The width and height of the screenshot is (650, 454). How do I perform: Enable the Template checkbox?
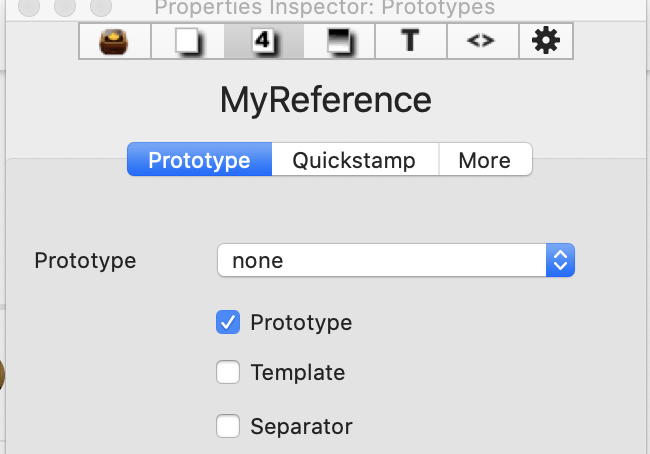point(228,372)
